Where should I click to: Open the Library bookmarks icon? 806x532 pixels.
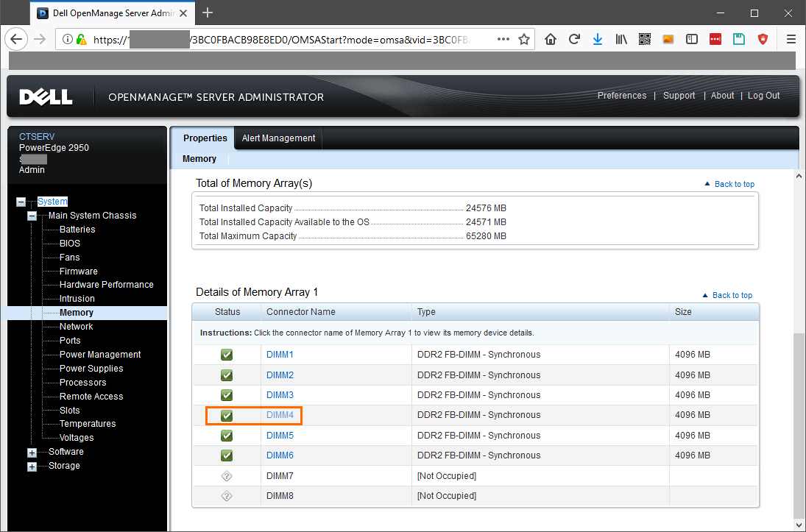(622, 40)
